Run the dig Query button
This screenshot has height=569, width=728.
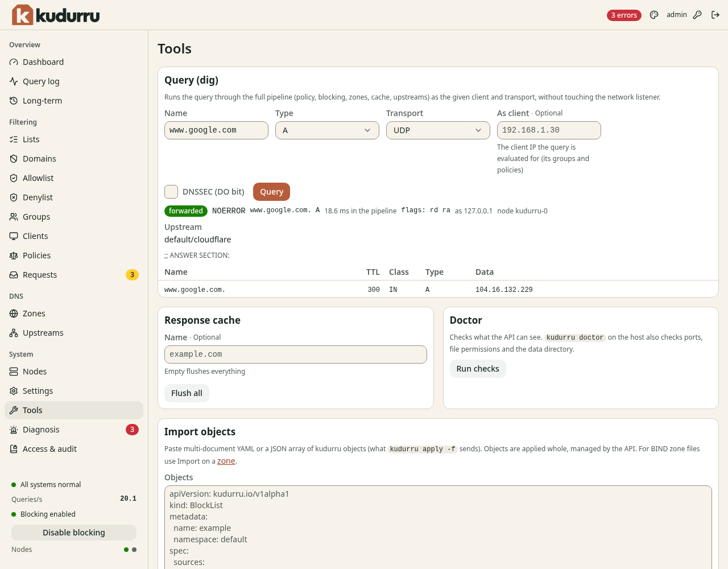coord(271,192)
